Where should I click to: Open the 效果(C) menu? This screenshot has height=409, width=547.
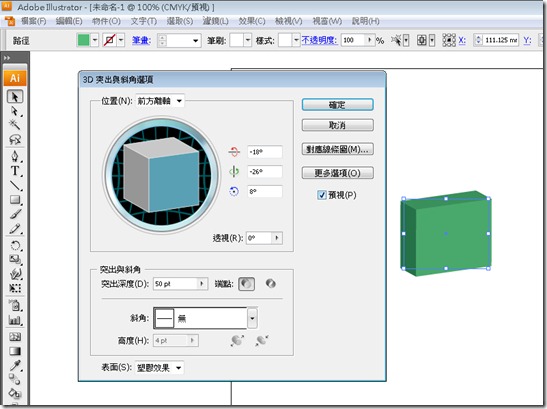(252, 21)
